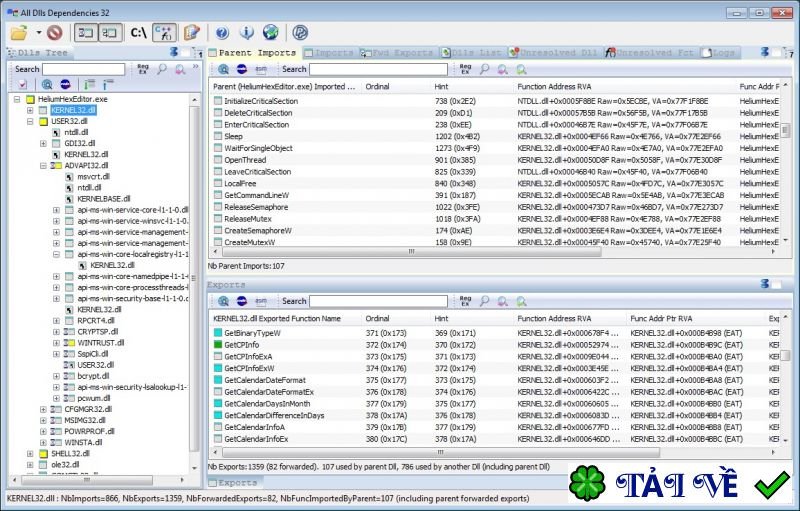
Task: Click the asm disassemble icon in the Parent Imports toolbar
Action: coord(261,69)
